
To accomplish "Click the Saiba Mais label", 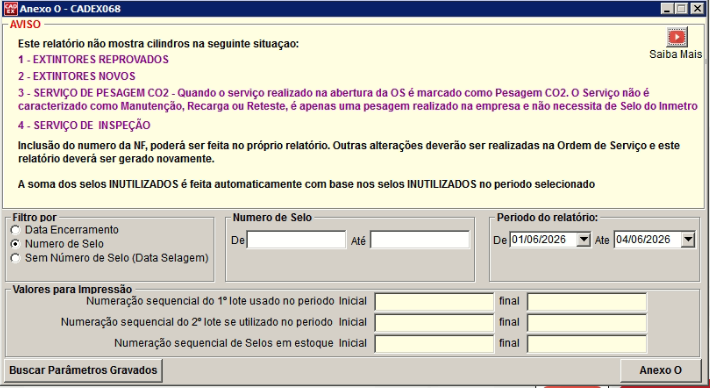I will coord(676,54).
